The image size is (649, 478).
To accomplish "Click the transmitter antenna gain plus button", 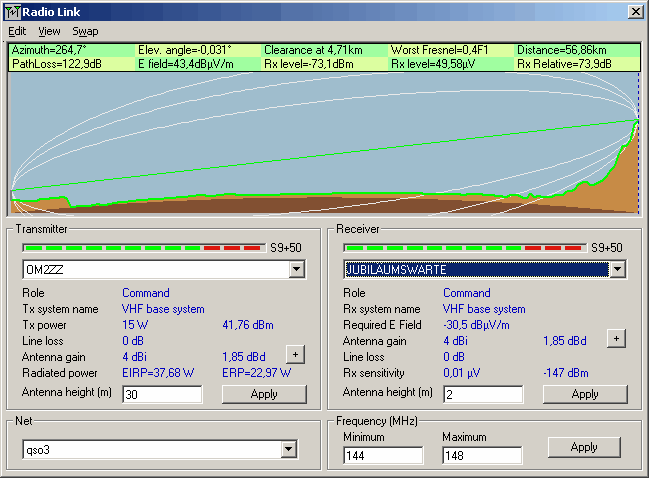I will tap(295, 355).
